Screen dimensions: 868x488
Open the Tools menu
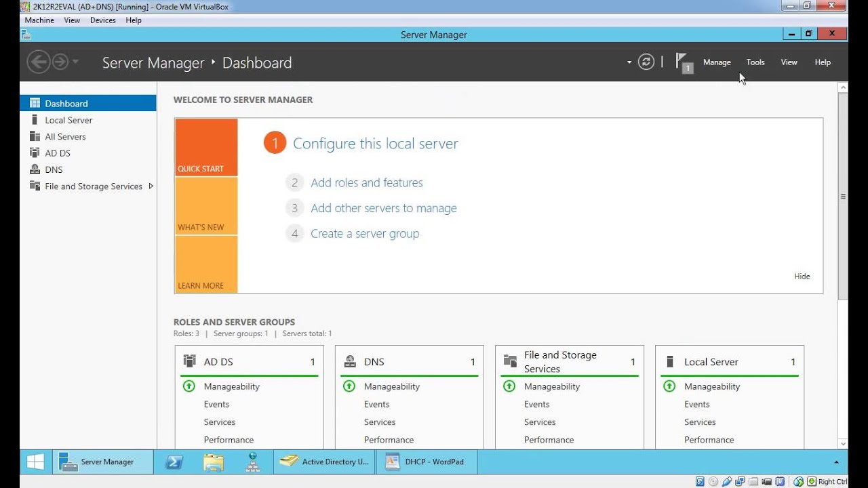tap(755, 62)
